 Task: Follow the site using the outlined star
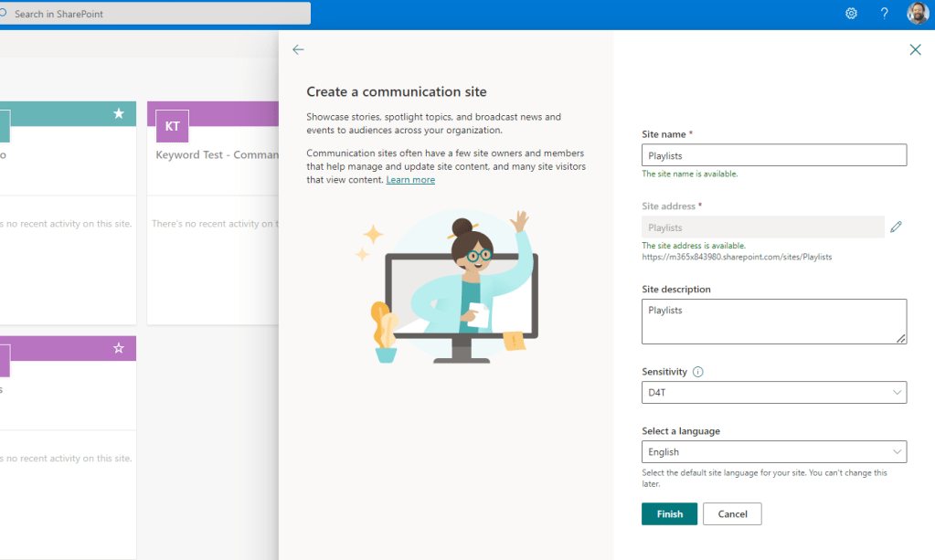point(119,348)
